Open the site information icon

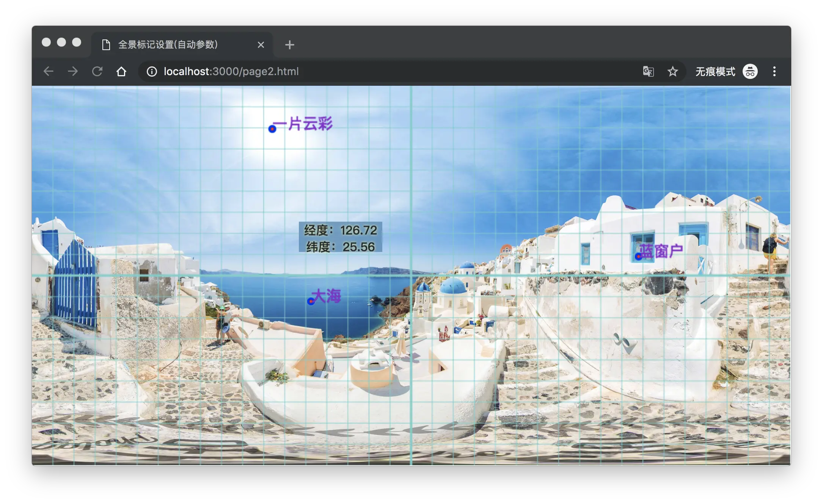click(152, 71)
